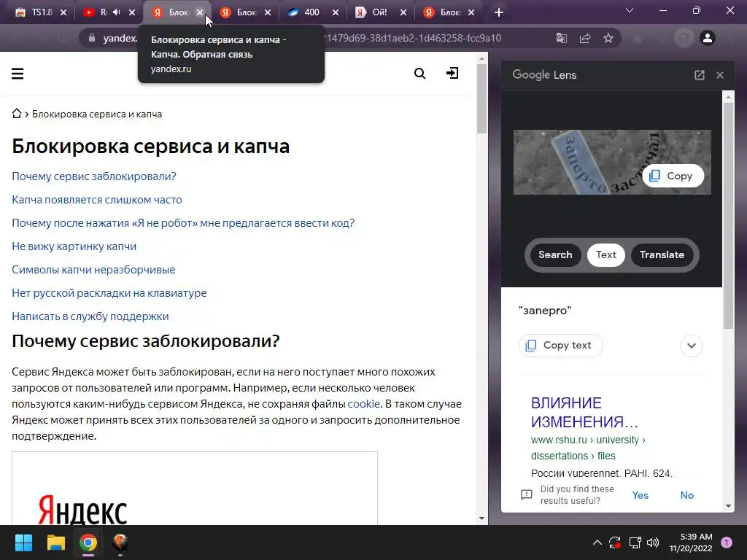Click the network icon in system tray
This screenshot has height=560, width=747.
[635, 542]
